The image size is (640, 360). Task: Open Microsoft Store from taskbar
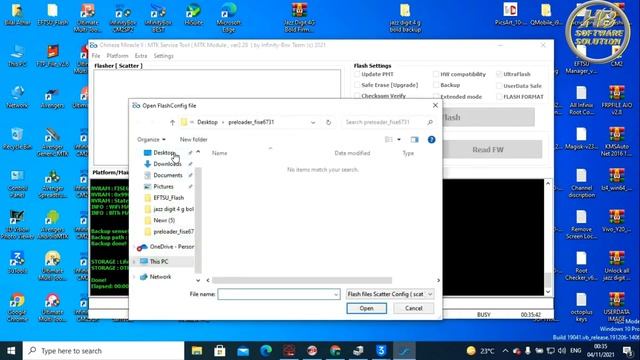pyautogui.click(x=220, y=351)
